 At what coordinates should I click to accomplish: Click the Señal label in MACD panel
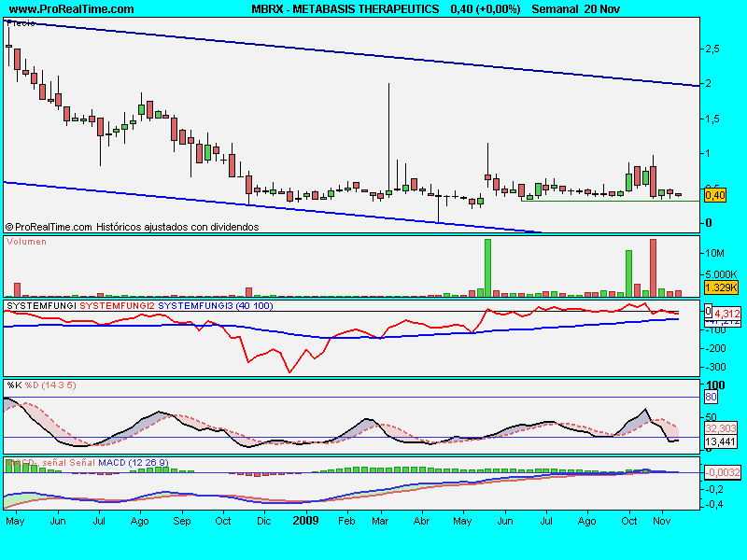pos(82,462)
